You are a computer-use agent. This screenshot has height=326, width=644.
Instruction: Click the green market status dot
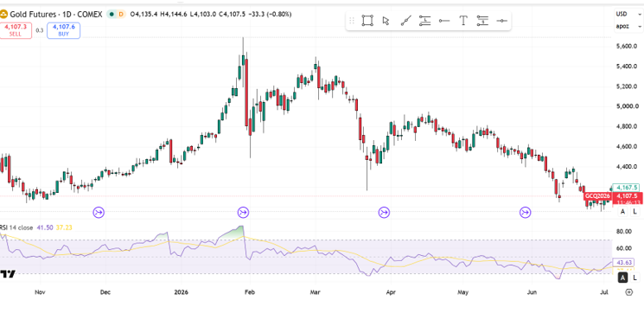[x=111, y=15]
